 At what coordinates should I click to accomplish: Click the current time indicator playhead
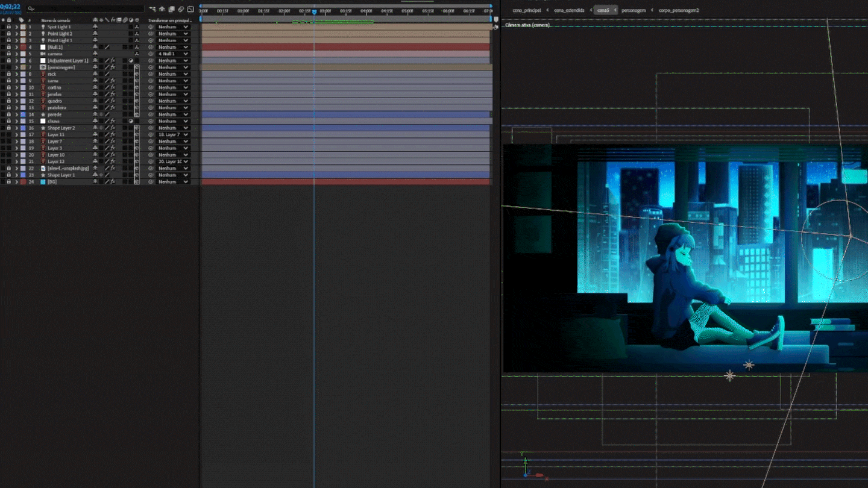click(x=314, y=12)
